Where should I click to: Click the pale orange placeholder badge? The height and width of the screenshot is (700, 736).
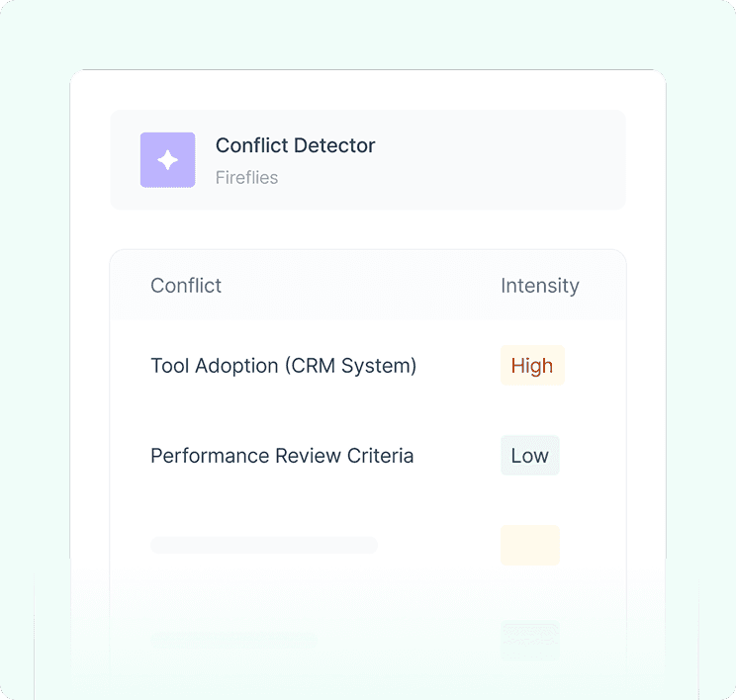pos(530,545)
